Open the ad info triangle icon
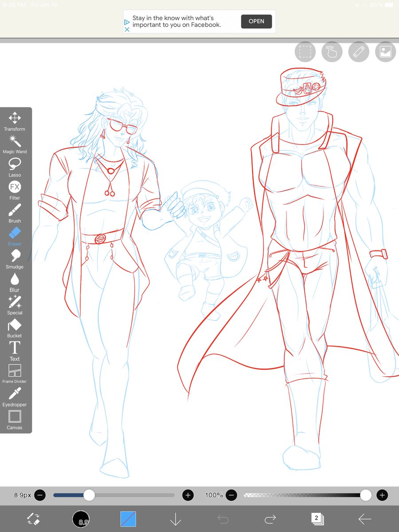This screenshot has height=532, width=399. (x=127, y=21)
